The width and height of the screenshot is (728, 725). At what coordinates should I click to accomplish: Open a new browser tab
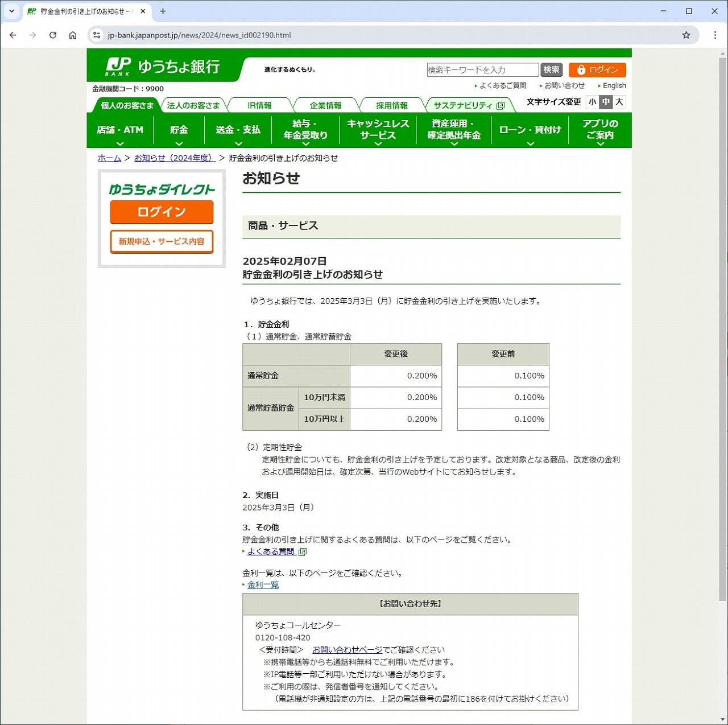[163, 11]
